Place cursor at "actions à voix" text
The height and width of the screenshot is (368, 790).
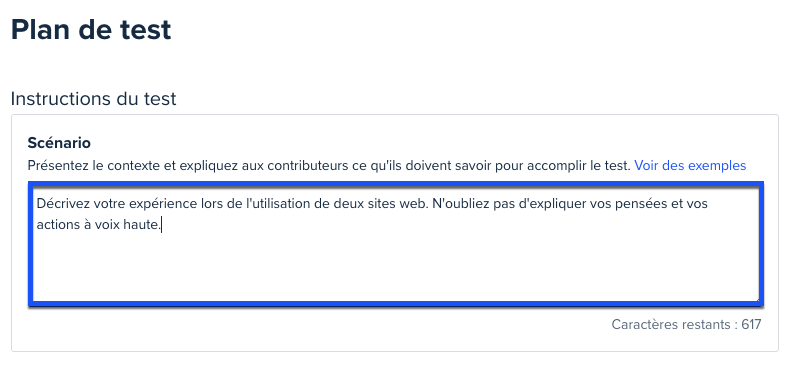pyautogui.click(x=78, y=225)
